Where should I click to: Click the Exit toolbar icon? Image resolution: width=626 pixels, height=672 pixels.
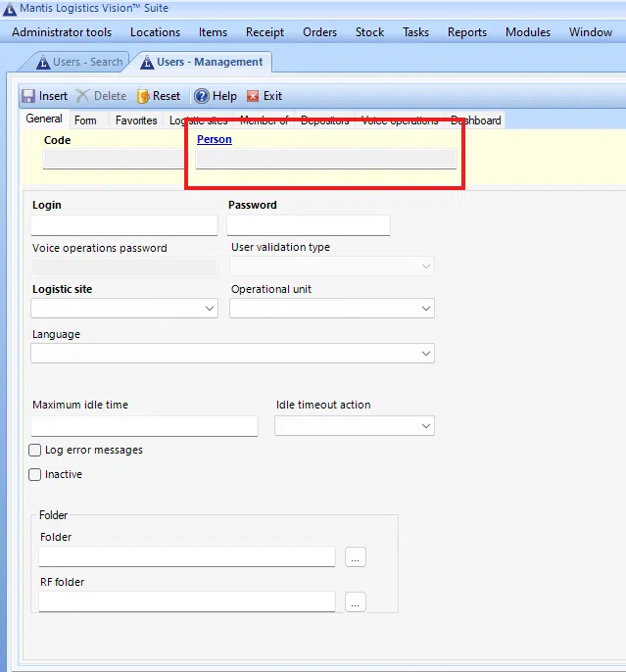pos(254,96)
